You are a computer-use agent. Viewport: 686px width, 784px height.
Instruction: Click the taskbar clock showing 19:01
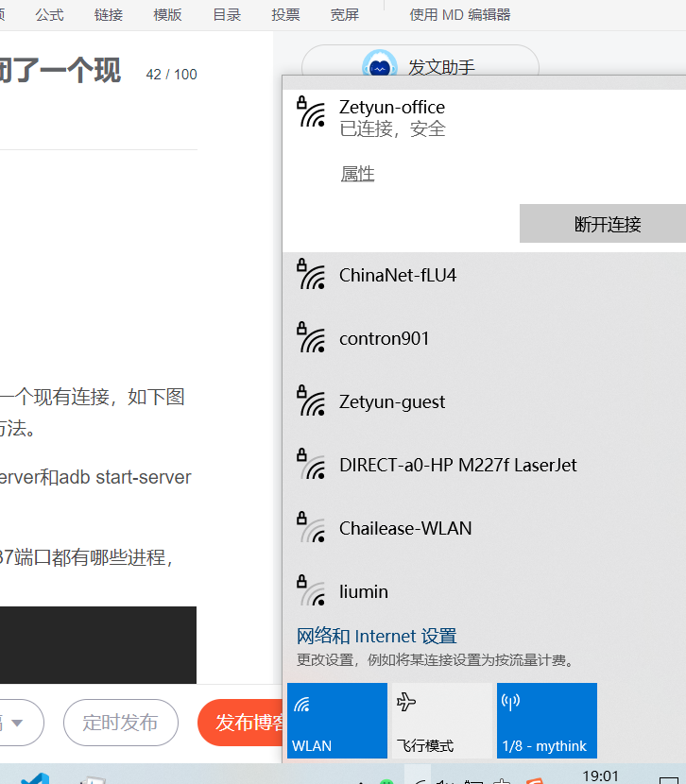[601, 775]
